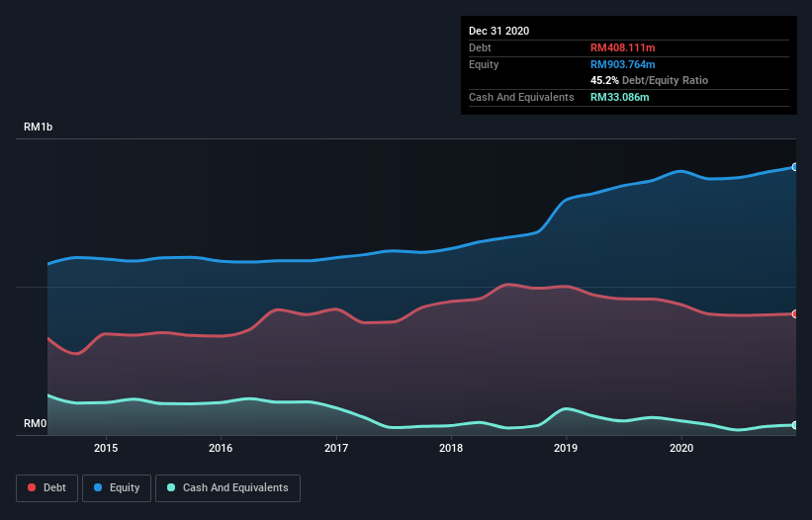812x520 pixels.
Task: Click the Cash endpoint marker at Dec 2020
Action: click(795, 425)
